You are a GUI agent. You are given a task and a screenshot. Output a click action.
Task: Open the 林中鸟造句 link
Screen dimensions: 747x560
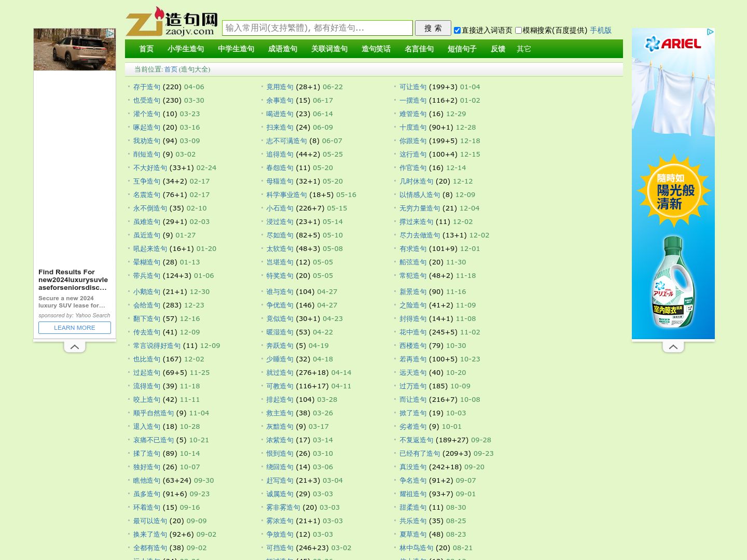click(x=417, y=548)
